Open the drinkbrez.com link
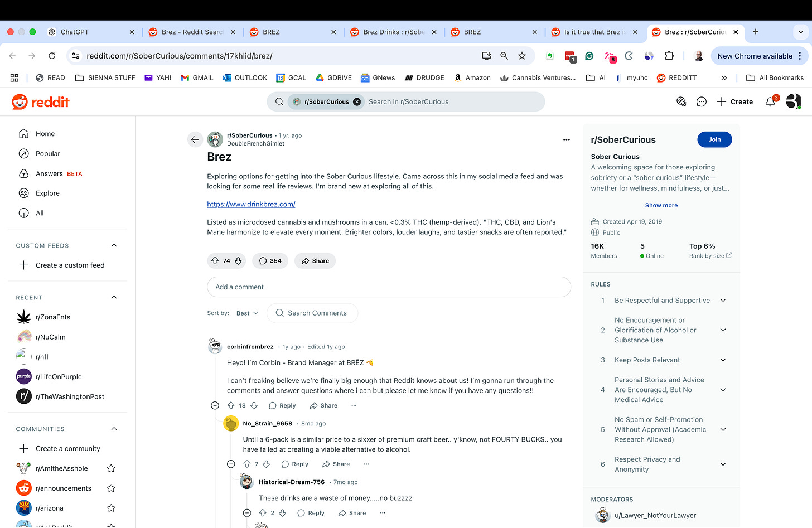This screenshot has width=812, height=528. (251, 204)
